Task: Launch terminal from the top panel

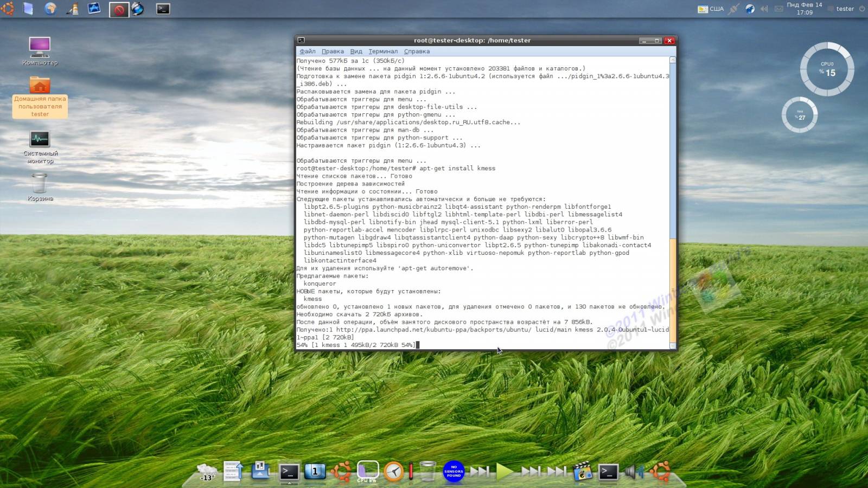Action: (163, 9)
